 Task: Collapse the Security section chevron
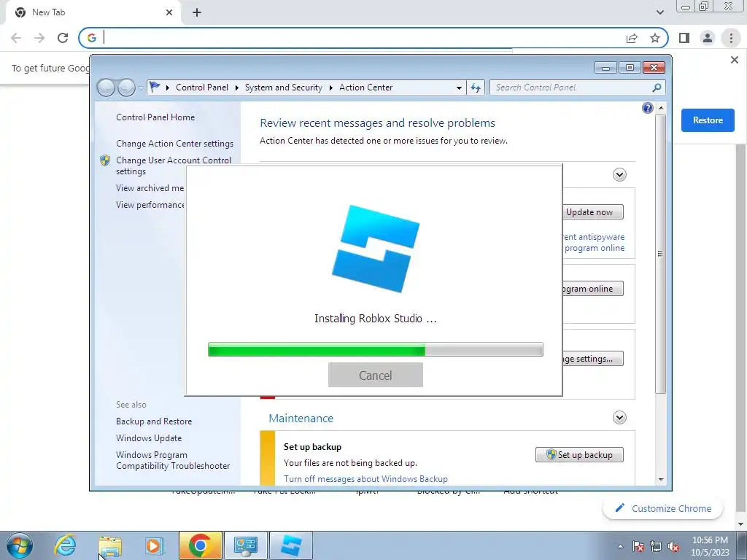(x=619, y=175)
